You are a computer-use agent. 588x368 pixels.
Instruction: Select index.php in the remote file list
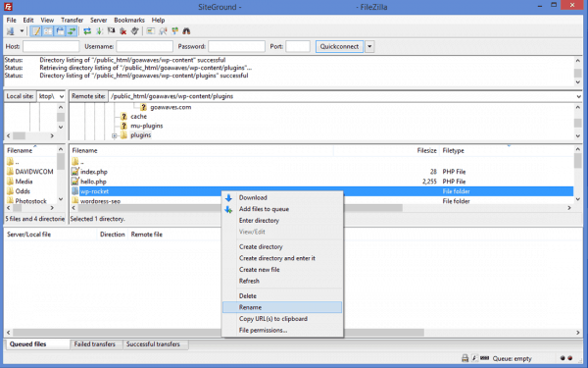click(x=94, y=172)
